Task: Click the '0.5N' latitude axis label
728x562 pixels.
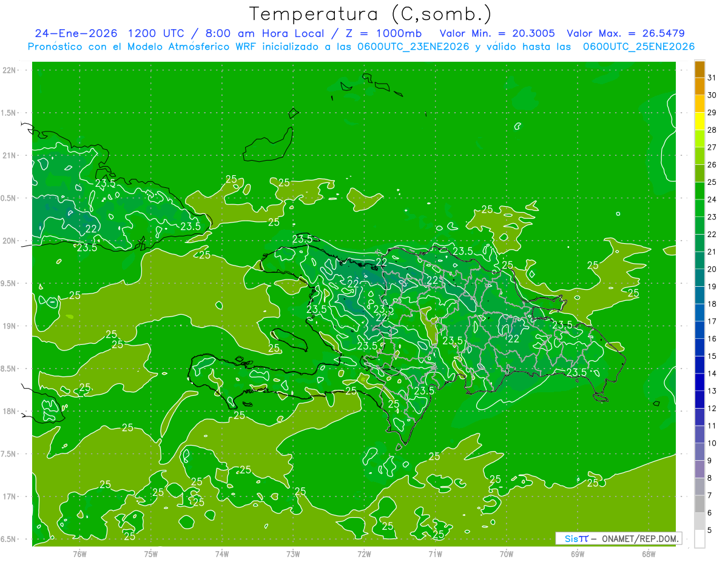Action: (x=9, y=198)
